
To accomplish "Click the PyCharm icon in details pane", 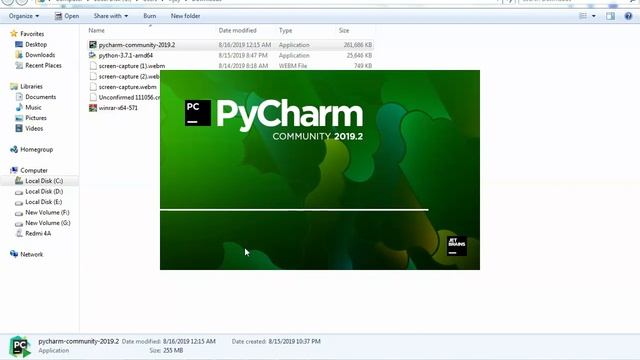I will tap(20, 347).
